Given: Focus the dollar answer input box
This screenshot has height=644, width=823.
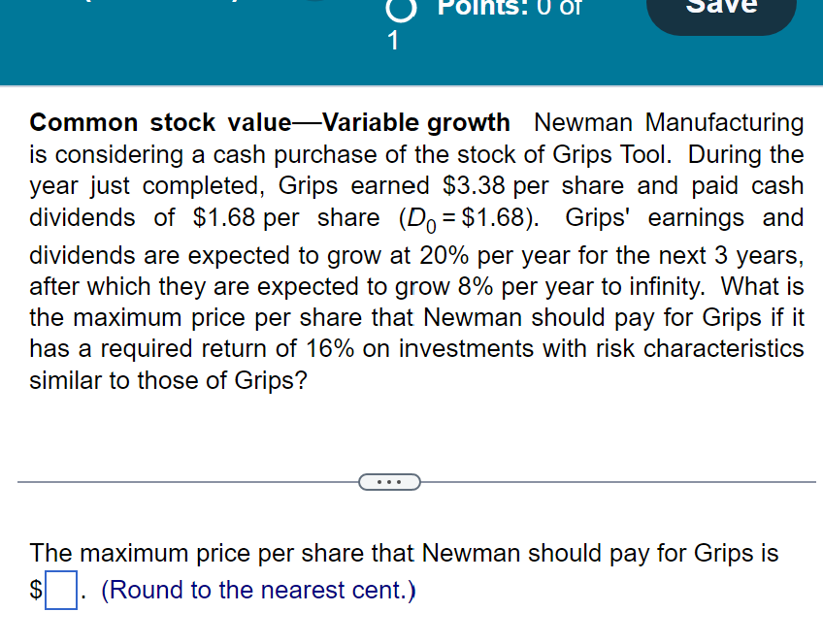Looking at the screenshot, I should coord(61,590).
